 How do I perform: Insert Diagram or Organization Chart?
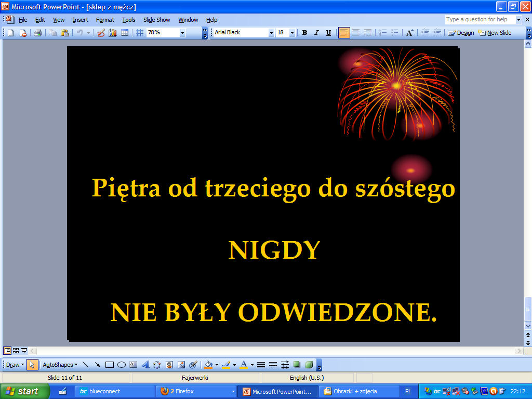[157, 365]
